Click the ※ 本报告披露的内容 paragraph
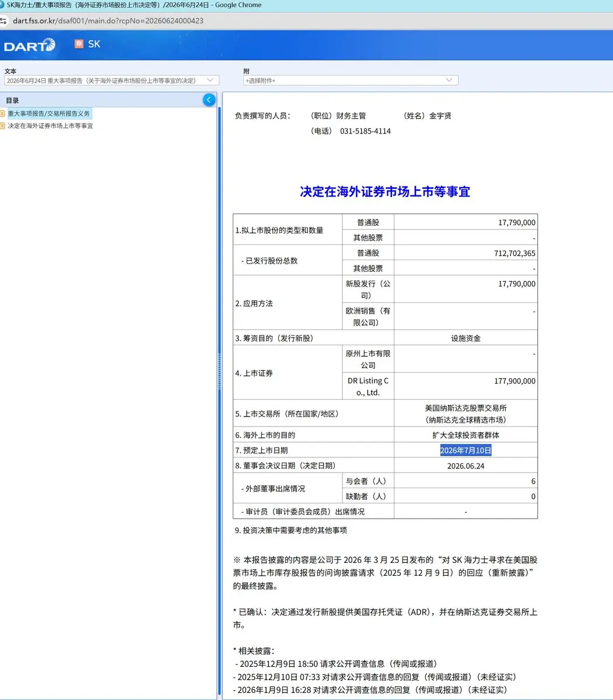 [385, 573]
